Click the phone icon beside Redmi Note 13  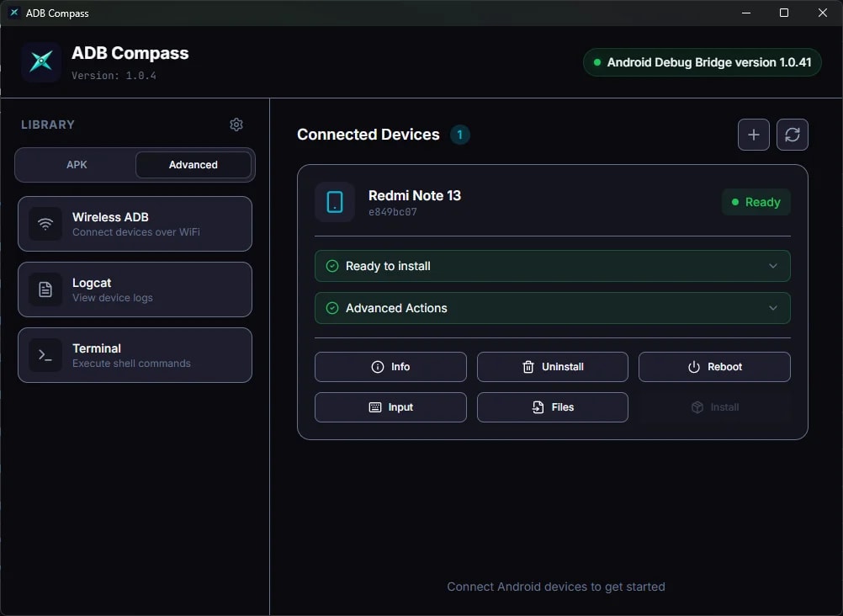tap(334, 202)
